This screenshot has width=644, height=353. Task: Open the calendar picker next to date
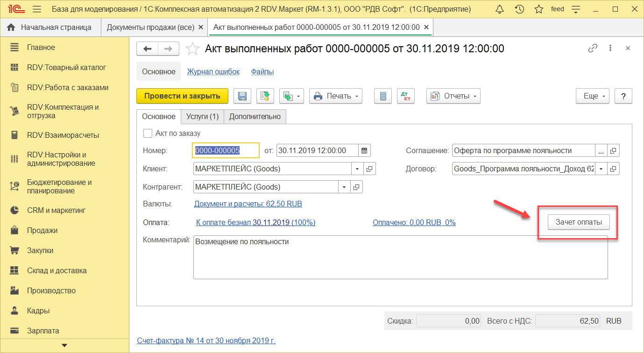[365, 150]
